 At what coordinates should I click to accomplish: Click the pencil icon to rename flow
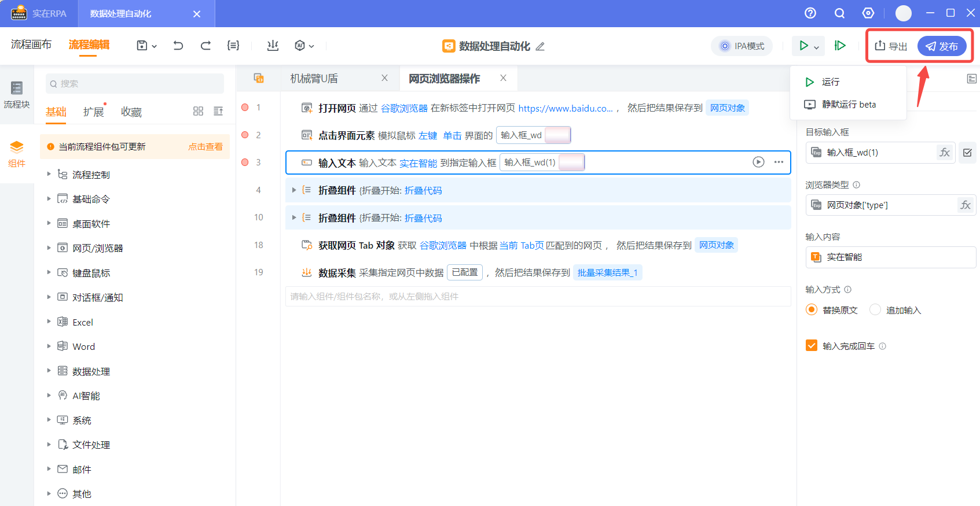pos(540,46)
